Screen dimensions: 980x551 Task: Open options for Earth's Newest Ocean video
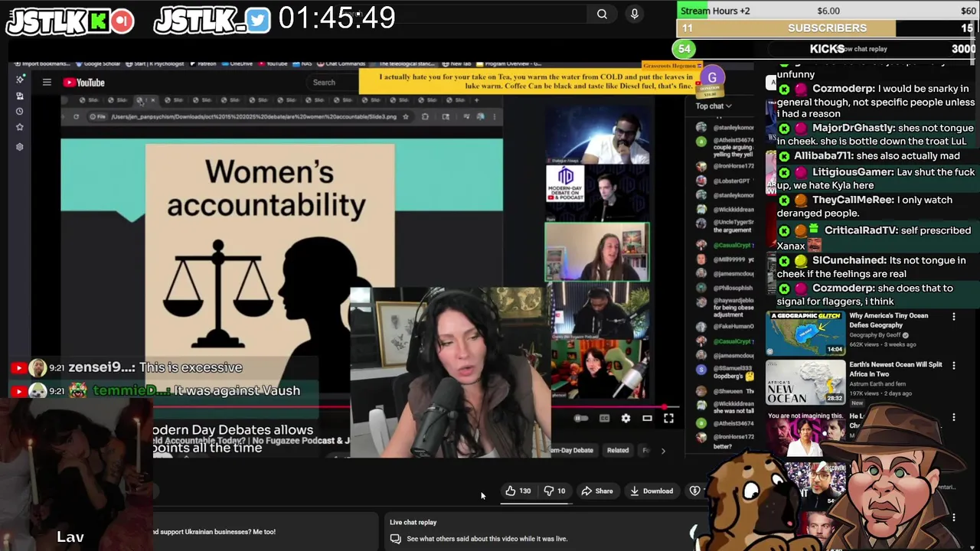[954, 366]
